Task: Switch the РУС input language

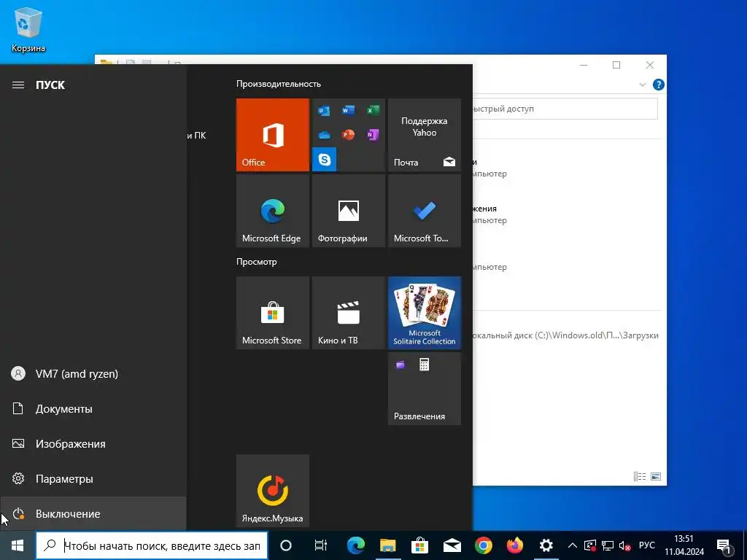Action: click(647, 545)
